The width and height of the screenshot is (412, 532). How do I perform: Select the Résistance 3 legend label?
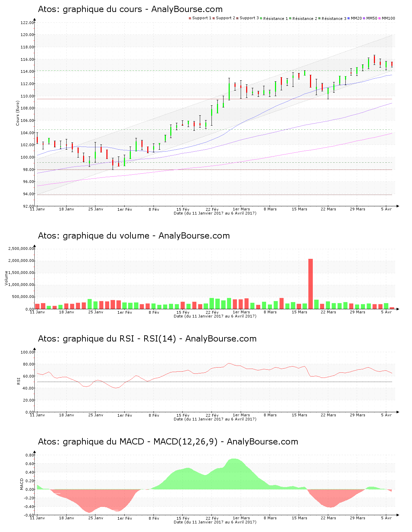point(334,19)
